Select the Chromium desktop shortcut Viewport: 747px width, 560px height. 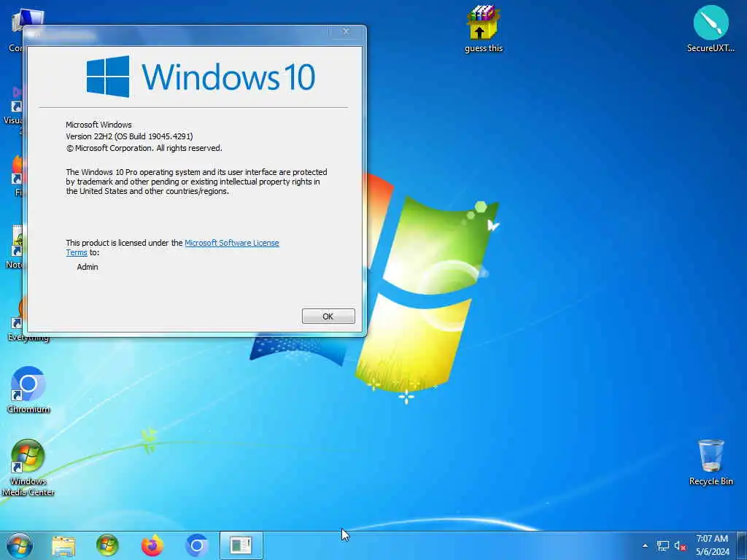tap(28, 389)
